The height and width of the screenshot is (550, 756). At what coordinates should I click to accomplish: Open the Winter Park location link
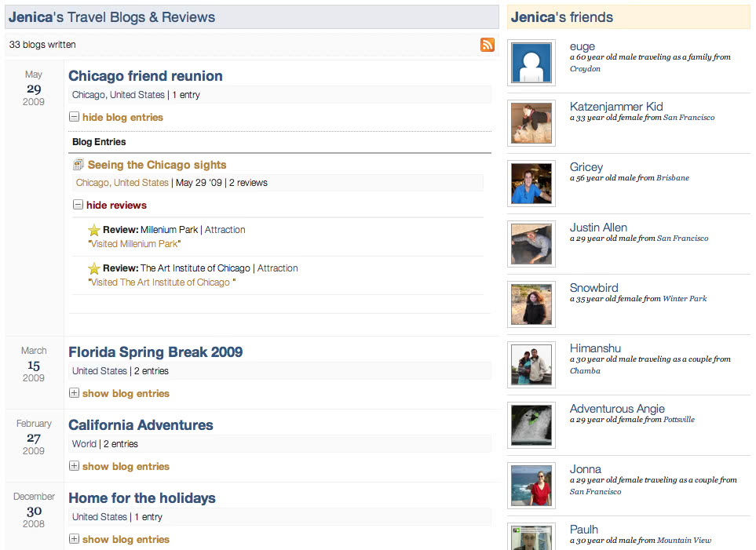tap(685, 299)
